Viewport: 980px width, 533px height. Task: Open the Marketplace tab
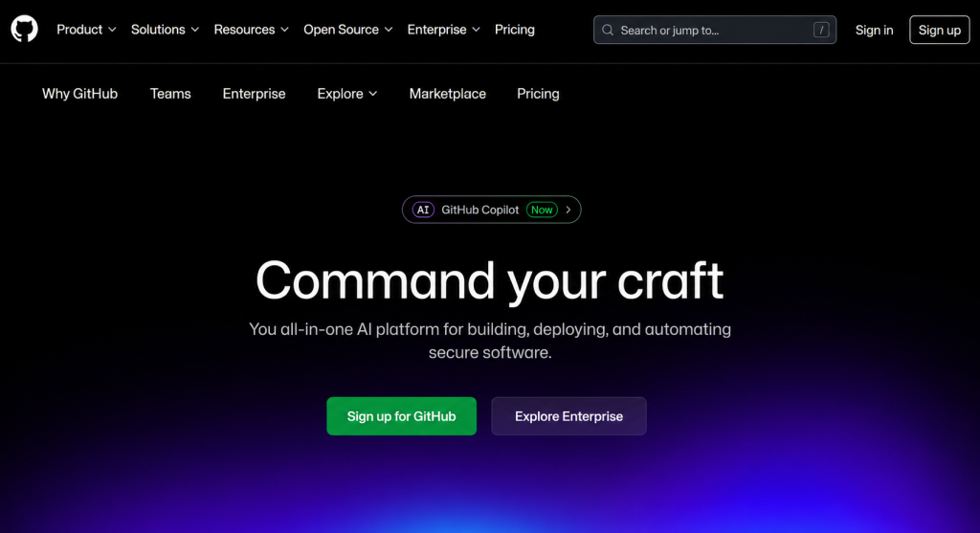(x=448, y=94)
